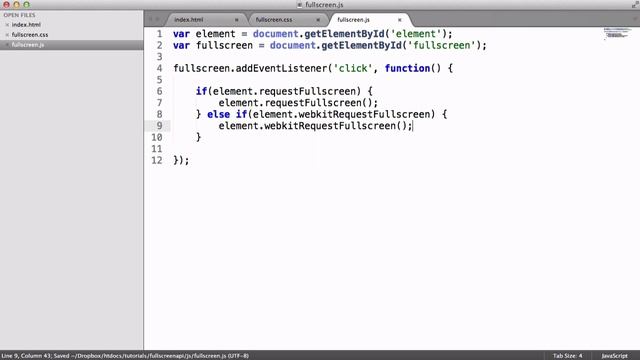Image resolution: width=640 pixels, height=360 pixels.
Task: Open the Tab Size: 4 selector
Action: [567, 356]
